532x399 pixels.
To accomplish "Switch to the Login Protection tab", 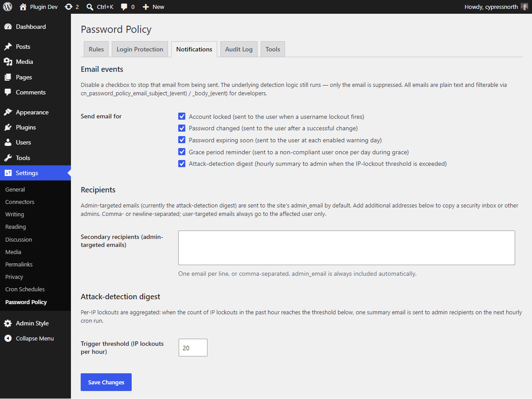I will [x=140, y=49].
